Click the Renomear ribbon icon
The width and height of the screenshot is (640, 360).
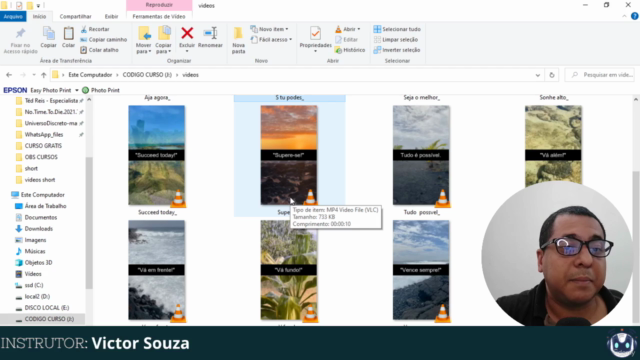(x=210, y=33)
